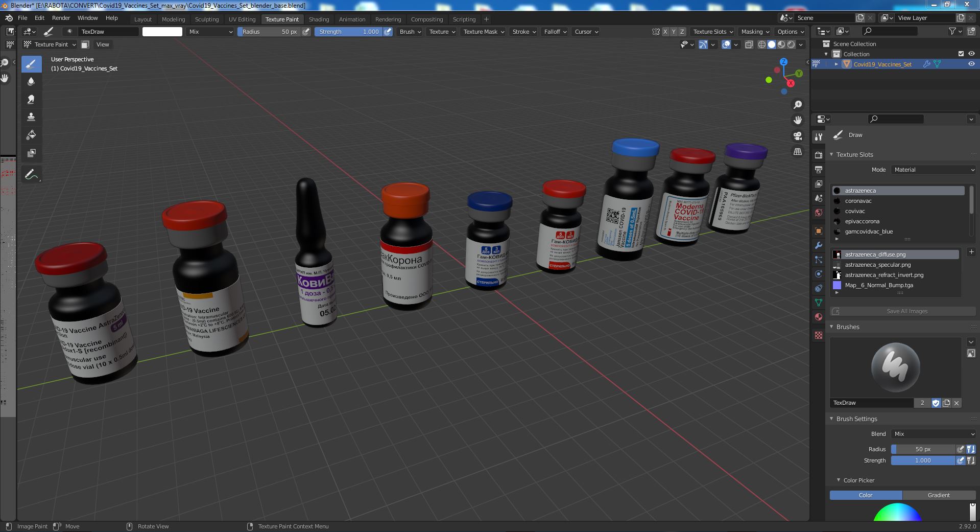Open the View Layer properties tab
The image size is (980, 532).
pos(819,183)
